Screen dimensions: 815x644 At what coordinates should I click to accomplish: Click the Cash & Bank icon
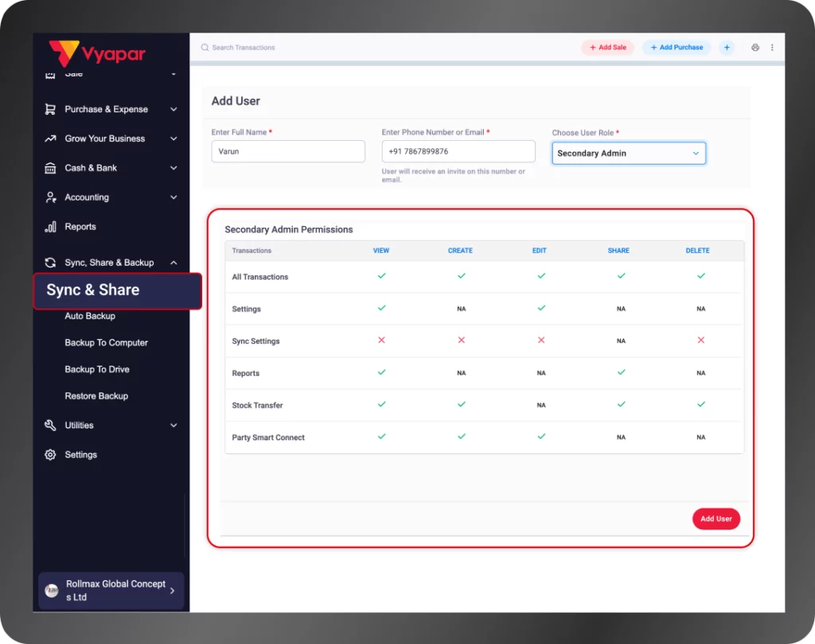point(50,168)
